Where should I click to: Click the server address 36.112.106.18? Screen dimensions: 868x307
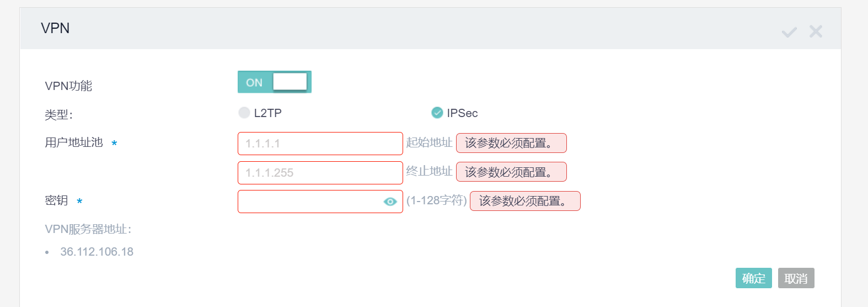[x=97, y=252]
